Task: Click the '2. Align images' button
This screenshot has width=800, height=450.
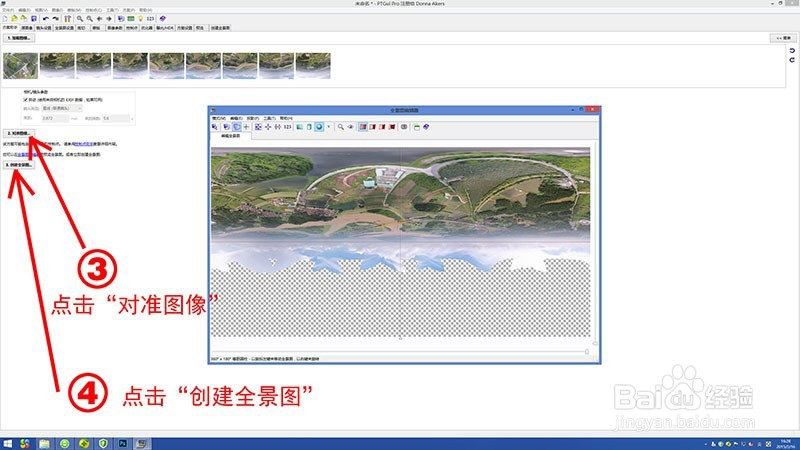Action: click(x=19, y=133)
